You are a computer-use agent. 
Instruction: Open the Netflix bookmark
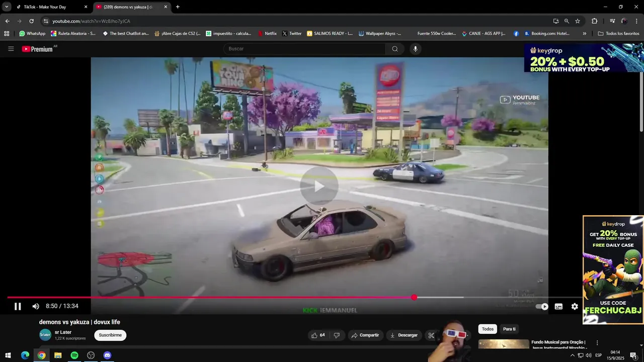pyautogui.click(x=267, y=34)
